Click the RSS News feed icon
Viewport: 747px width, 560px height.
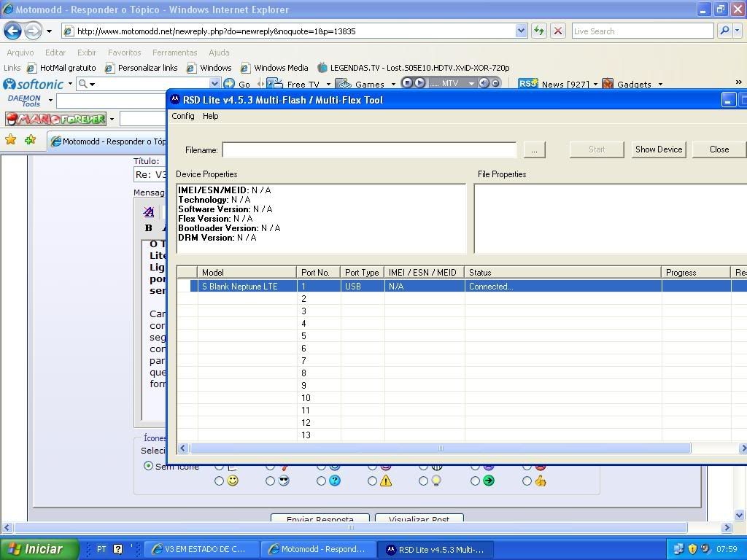pyautogui.click(x=528, y=84)
